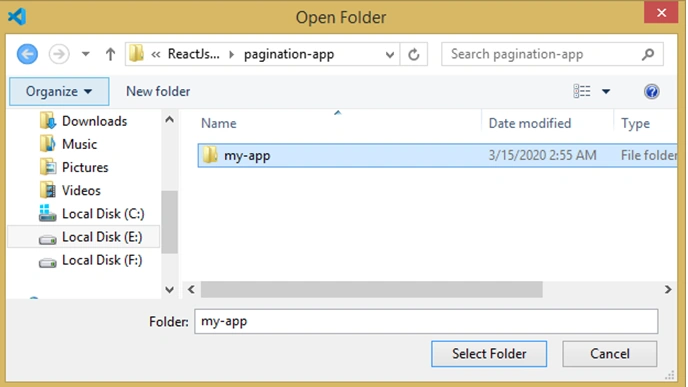Click the navigation pane scroll-down arrow
The width and height of the screenshot is (688, 387).
pyautogui.click(x=169, y=290)
